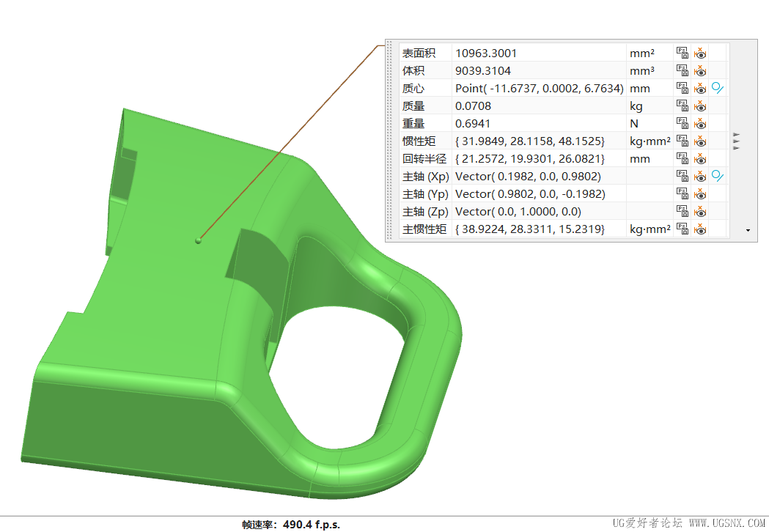Select the 质心 label cell

tap(426, 88)
